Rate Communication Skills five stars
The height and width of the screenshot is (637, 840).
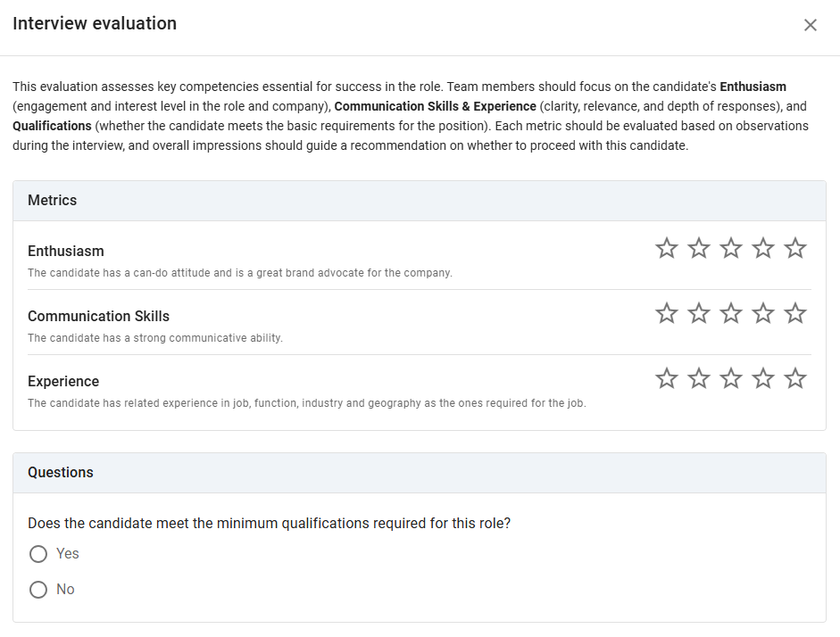pos(794,313)
